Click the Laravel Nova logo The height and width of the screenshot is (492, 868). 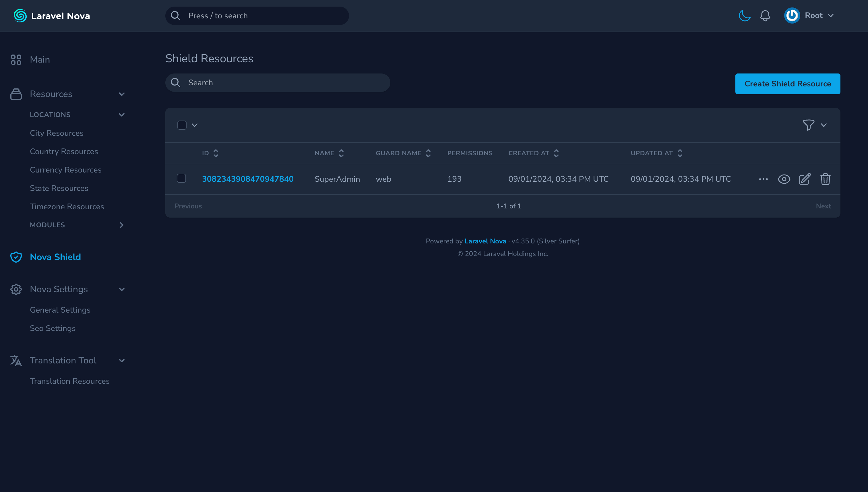pyautogui.click(x=52, y=16)
